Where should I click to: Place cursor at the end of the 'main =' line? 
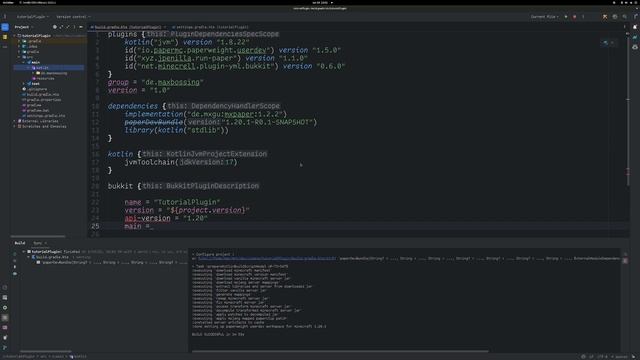click(154, 226)
